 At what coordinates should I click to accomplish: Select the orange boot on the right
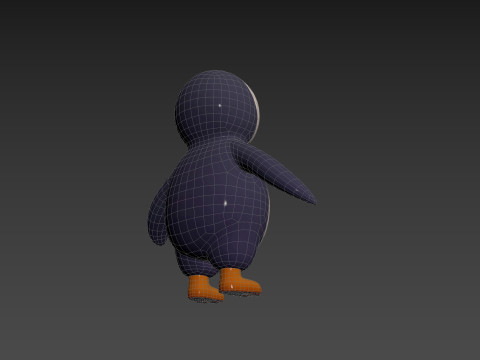pos(240,282)
